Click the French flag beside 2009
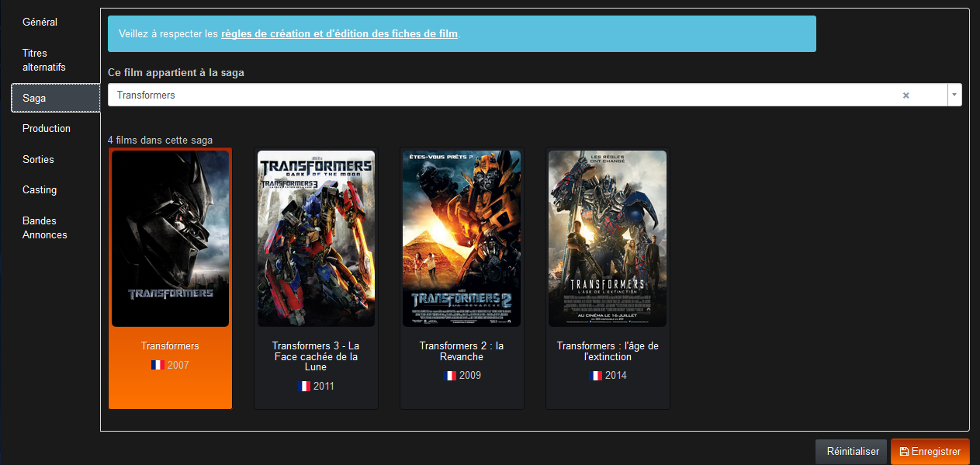 point(450,376)
